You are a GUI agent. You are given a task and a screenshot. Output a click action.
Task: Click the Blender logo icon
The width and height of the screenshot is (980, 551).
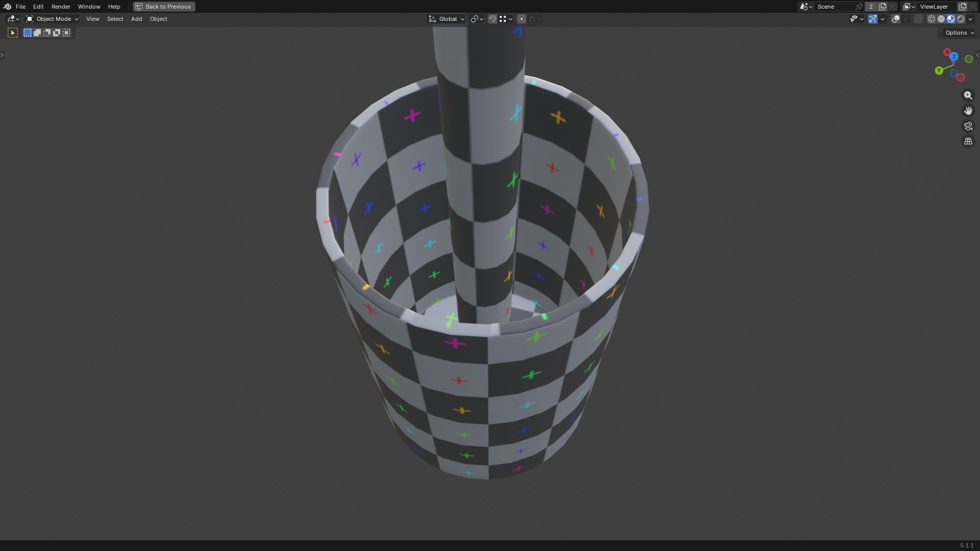[7, 7]
